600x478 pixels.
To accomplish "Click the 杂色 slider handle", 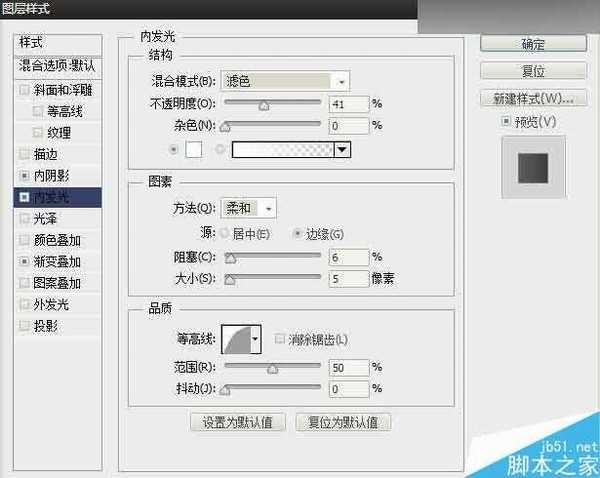I will tap(225, 127).
